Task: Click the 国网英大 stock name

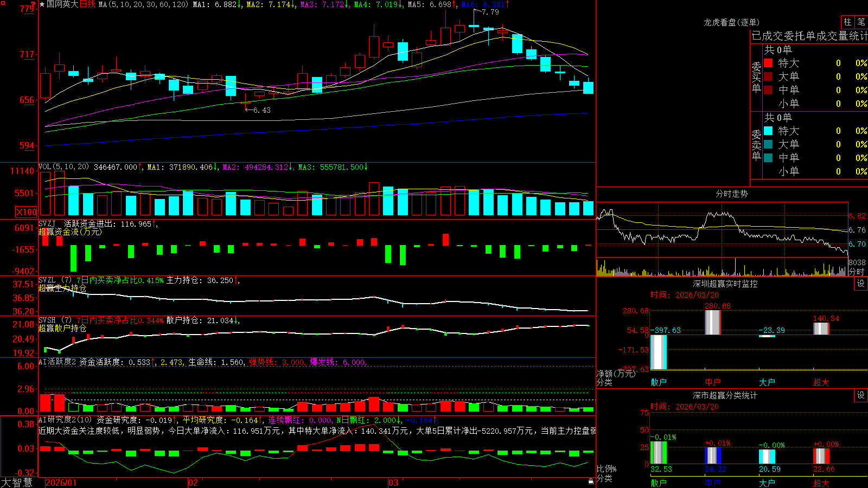Action: [62, 4]
